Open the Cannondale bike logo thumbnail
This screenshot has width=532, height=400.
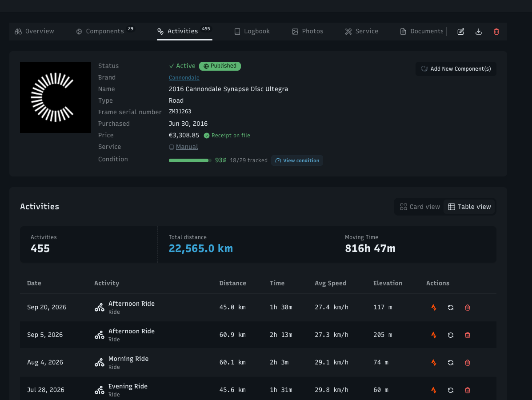(55, 97)
